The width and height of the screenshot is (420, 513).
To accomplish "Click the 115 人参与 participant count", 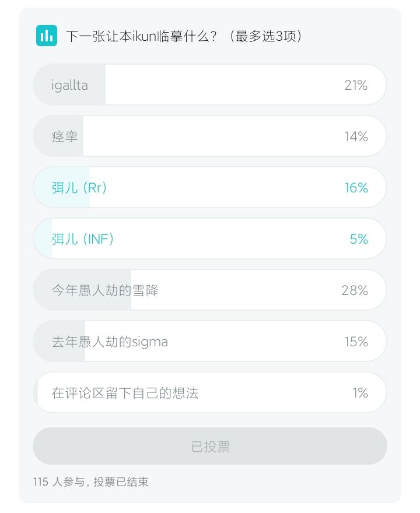I will pos(58,482).
